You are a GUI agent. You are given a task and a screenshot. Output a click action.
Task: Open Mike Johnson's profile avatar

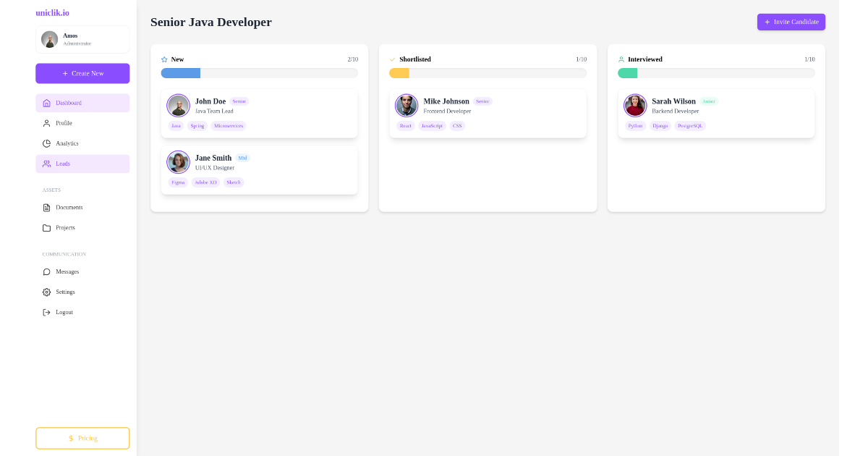coord(407,105)
